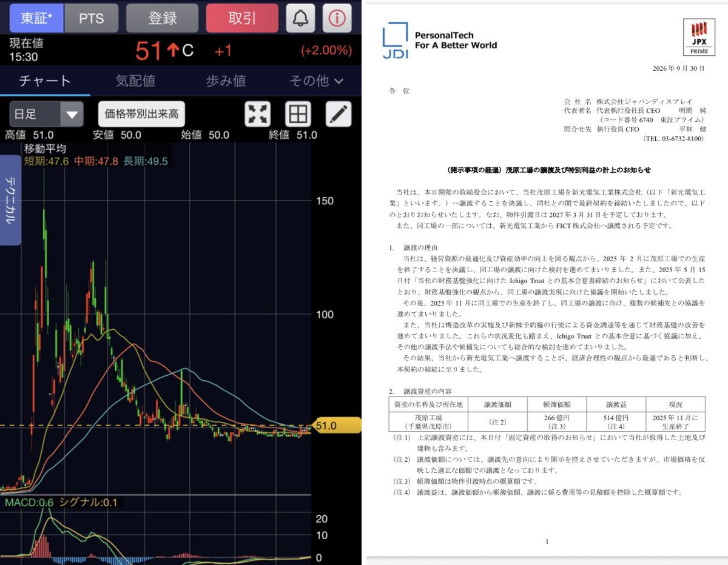Click the document title about 茂原工場の譲渡
Screen dimensions: 728x565
(x=548, y=170)
